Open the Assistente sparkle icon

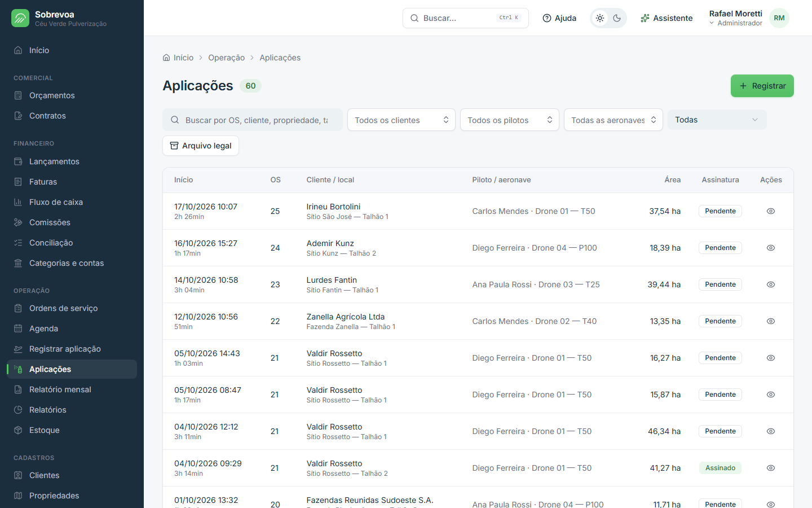(645, 18)
